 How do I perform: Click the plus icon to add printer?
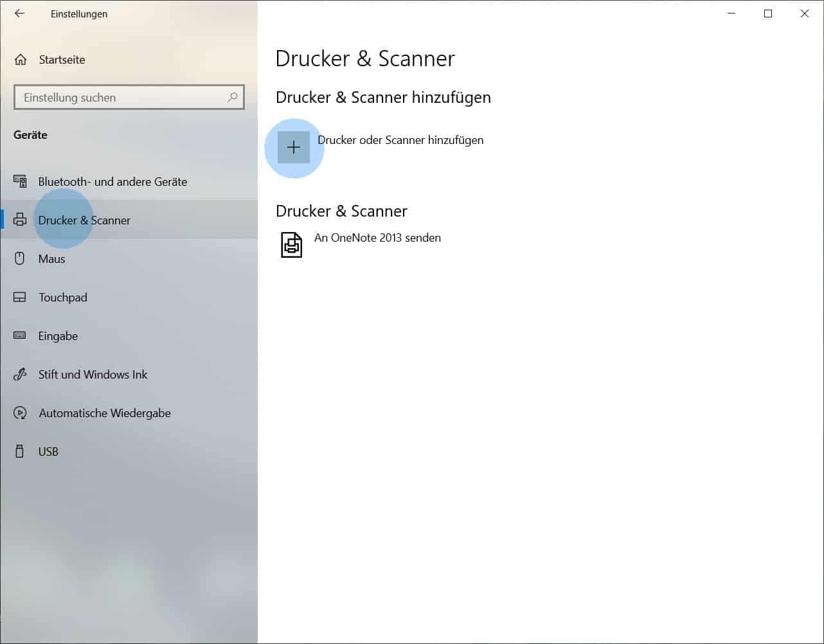coord(294,148)
